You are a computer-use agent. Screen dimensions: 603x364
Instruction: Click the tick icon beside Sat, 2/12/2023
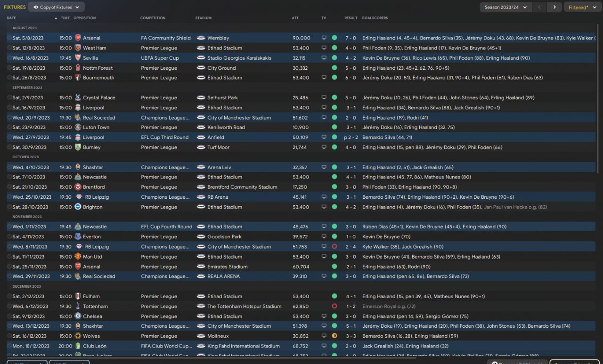pyautogui.click(x=9, y=297)
